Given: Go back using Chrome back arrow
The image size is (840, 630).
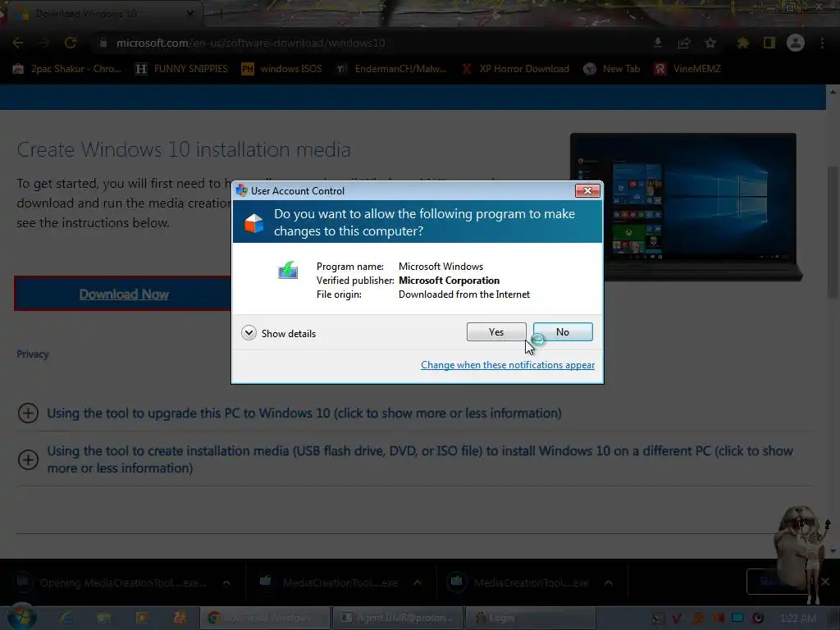Looking at the screenshot, I should coord(18,43).
